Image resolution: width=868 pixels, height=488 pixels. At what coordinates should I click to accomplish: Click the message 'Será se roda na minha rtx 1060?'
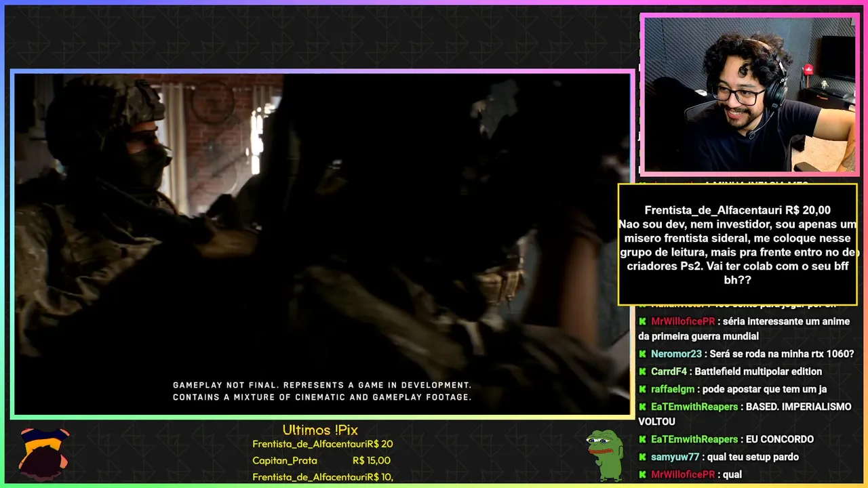pos(782,354)
